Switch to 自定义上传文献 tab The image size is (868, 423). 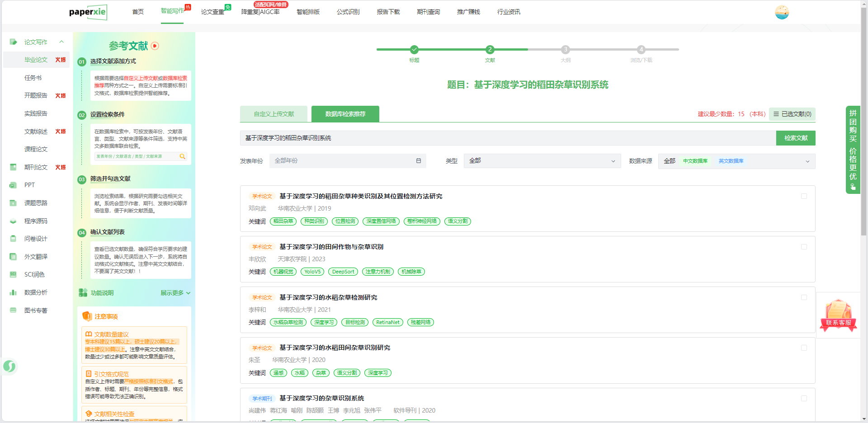[x=274, y=114]
